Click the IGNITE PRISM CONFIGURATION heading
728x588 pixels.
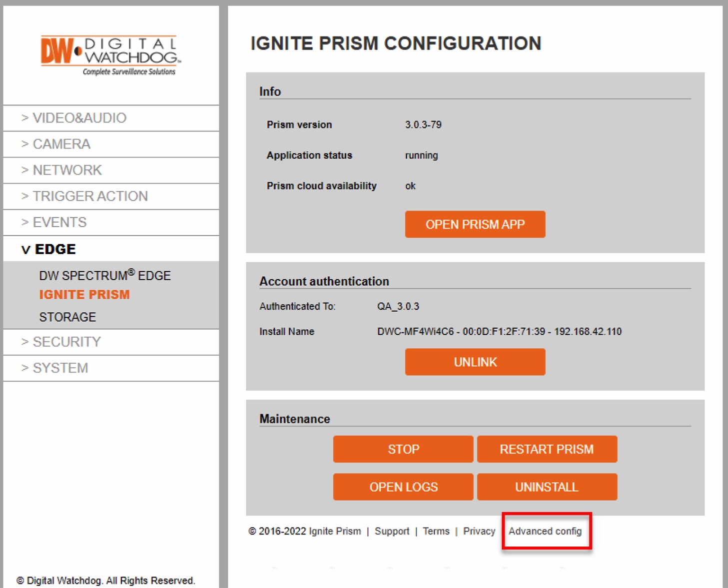pos(396,43)
